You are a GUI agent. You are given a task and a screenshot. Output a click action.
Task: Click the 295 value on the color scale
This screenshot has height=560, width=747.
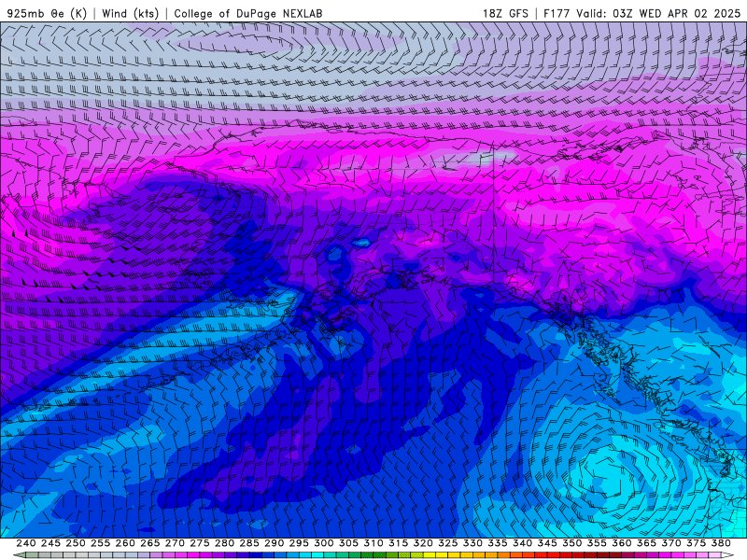(x=299, y=543)
